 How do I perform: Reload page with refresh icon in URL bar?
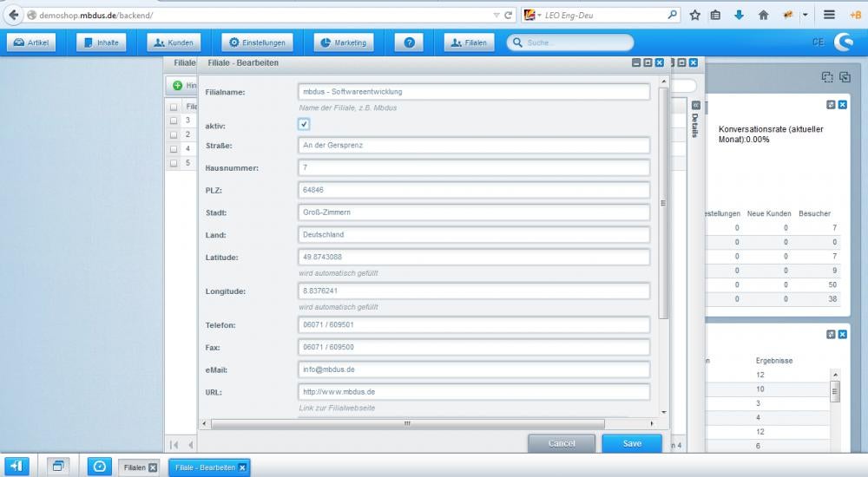(508, 16)
